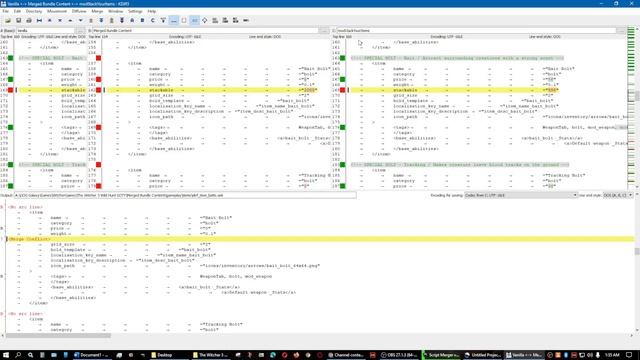Image resolution: width=640 pixels, height=360 pixels.
Task: Click the A (Base) file path field
Action: tap(46, 31)
